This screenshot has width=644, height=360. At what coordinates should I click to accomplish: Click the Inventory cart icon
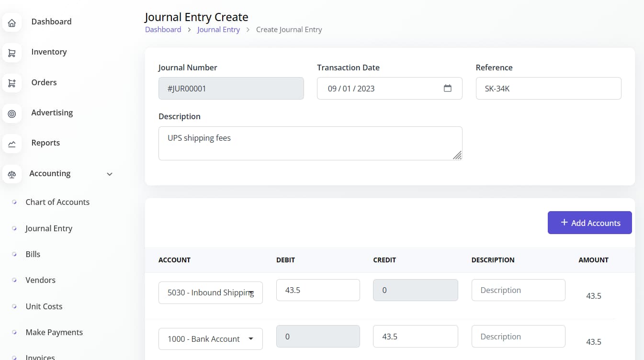click(12, 53)
